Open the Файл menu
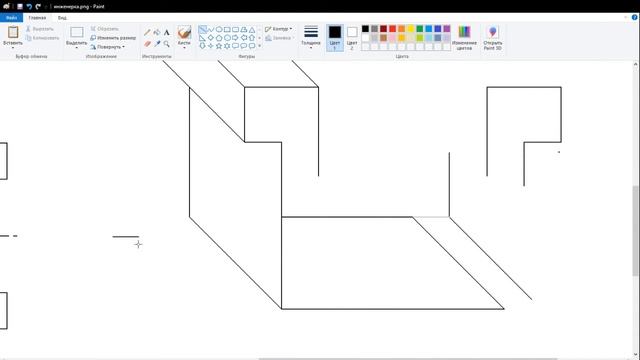Screen dimensions: 640x360 pos(11,18)
